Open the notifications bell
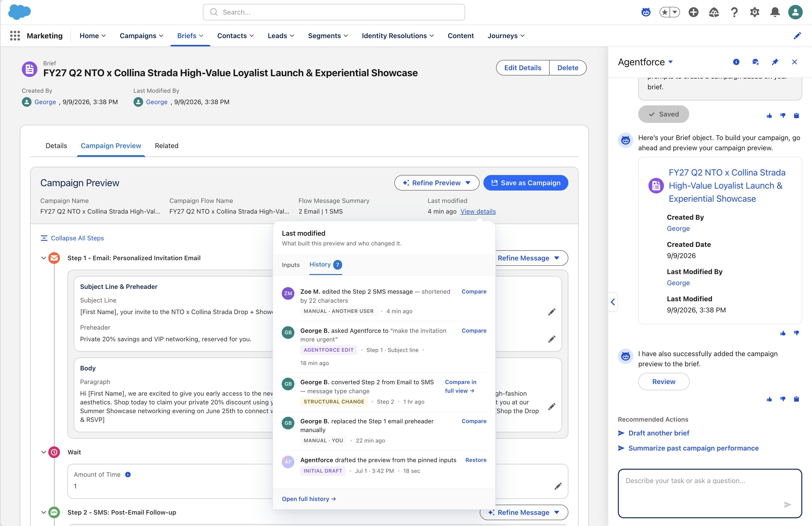This screenshot has height=526, width=812. 775,12
